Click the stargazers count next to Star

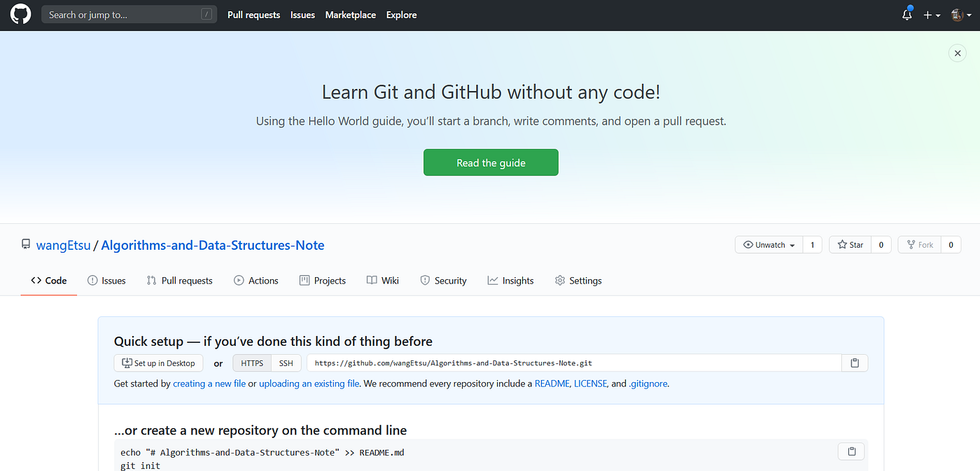(x=881, y=245)
